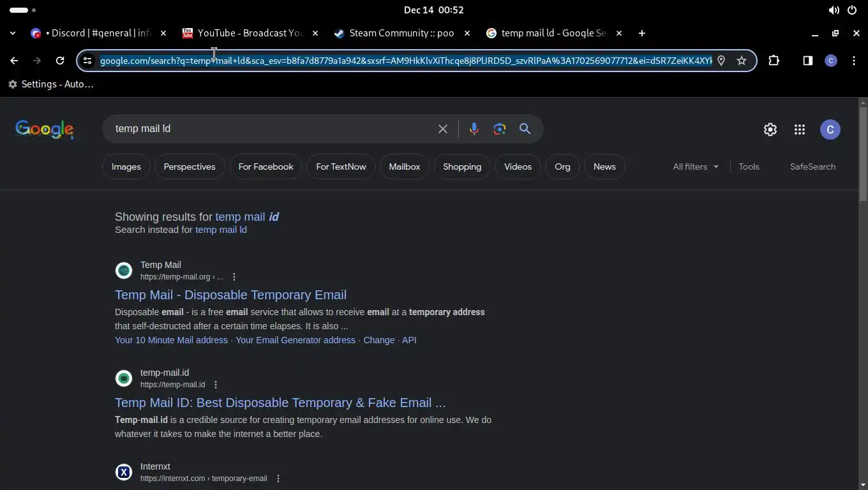Click the browser address bar URL
This screenshot has width=868, height=490.
(x=406, y=61)
